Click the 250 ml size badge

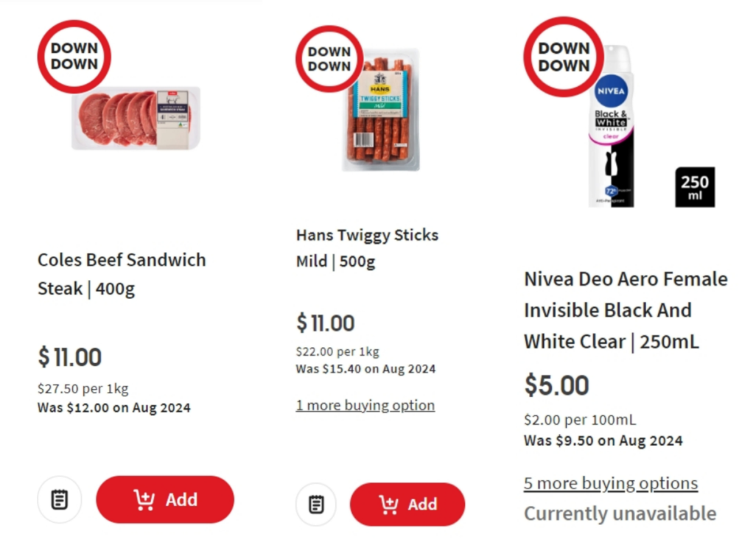(x=694, y=187)
